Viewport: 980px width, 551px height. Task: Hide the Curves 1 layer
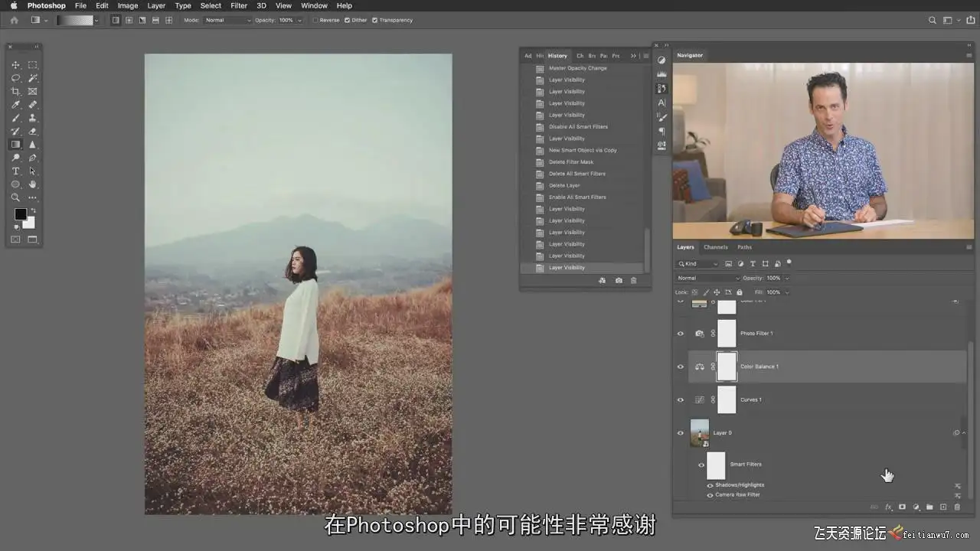click(680, 399)
